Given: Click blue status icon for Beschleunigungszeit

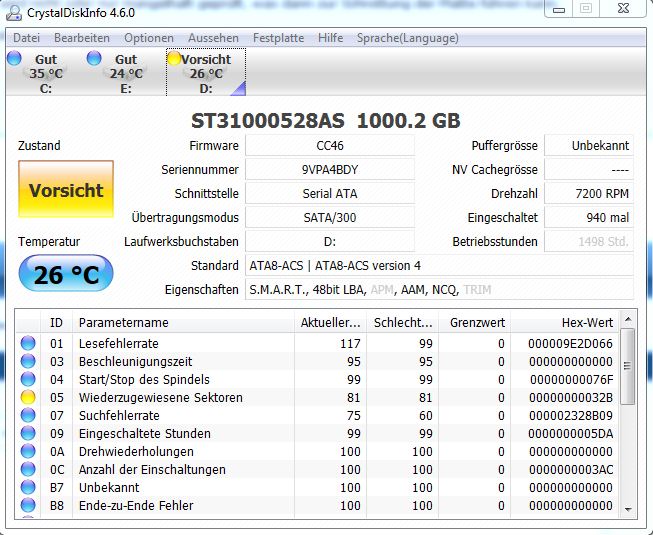Looking at the screenshot, I should click(x=28, y=361).
